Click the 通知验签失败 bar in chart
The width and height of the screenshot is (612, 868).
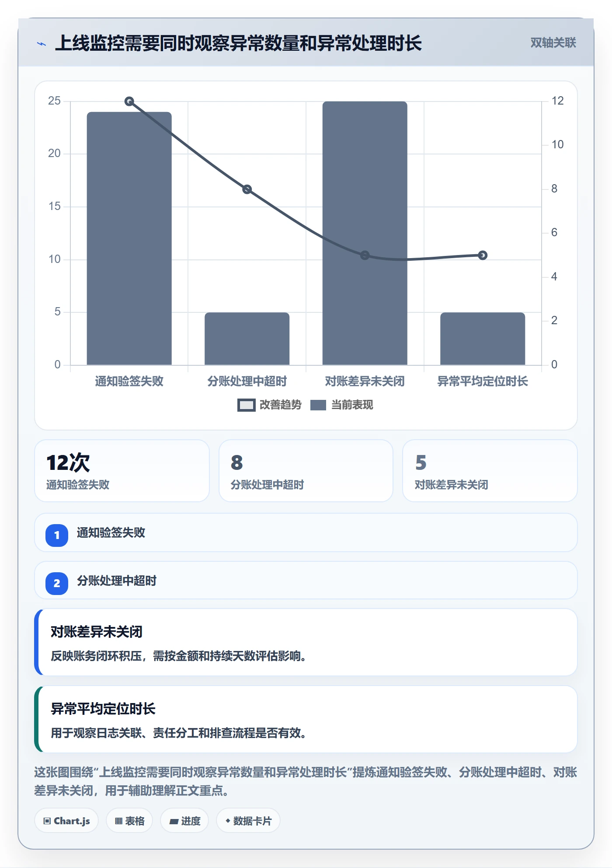[x=129, y=238]
